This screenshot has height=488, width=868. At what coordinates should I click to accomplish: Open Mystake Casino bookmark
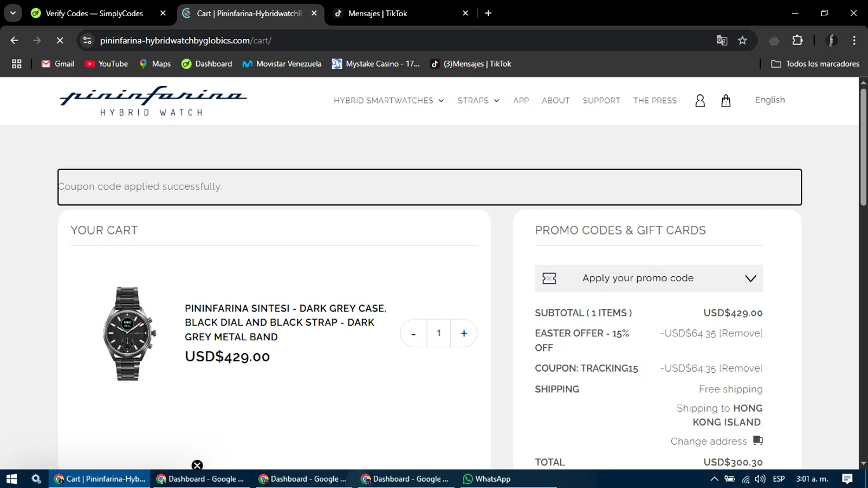click(376, 64)
